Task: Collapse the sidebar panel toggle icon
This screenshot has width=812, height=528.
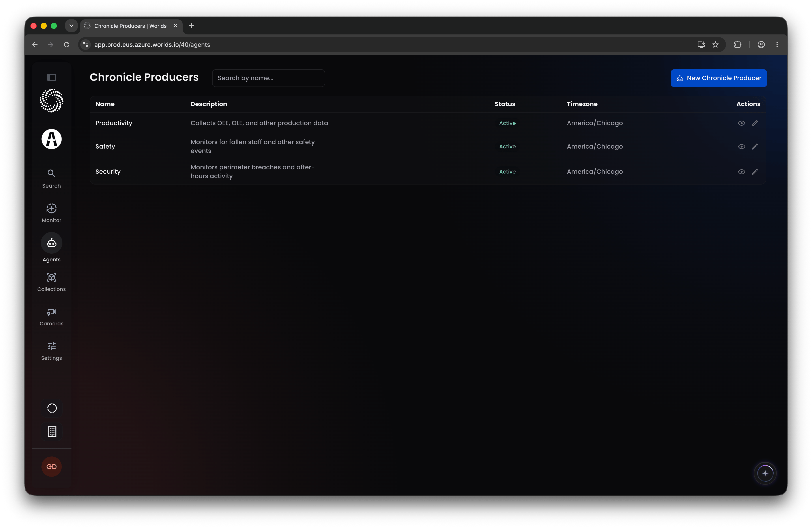Action: pyautogui.click(x=52, y=77)
